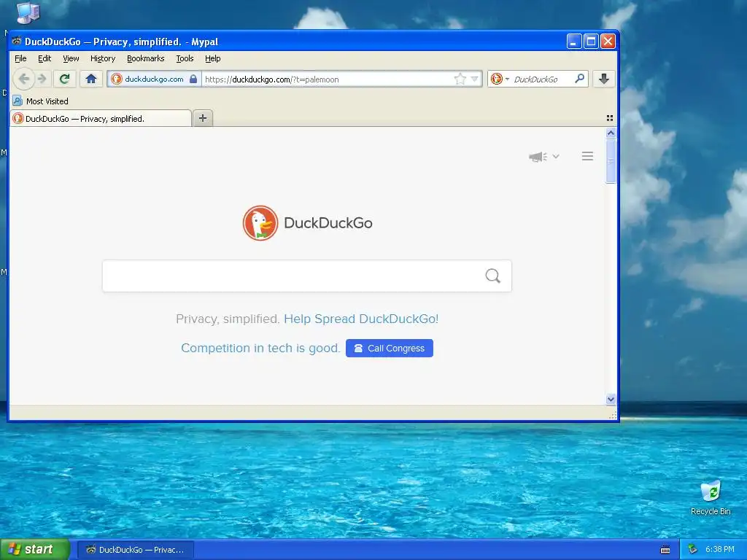
Task: Click the DuckDuckGo duck logo
Action: click(x=260, y=223)
